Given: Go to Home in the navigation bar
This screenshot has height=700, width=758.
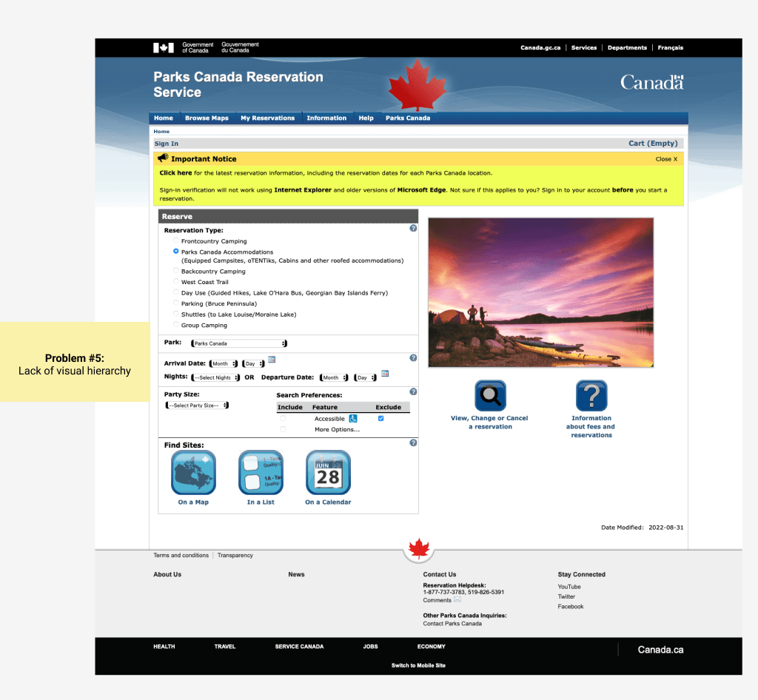Looking at the screenshot, I should (164, 118).
